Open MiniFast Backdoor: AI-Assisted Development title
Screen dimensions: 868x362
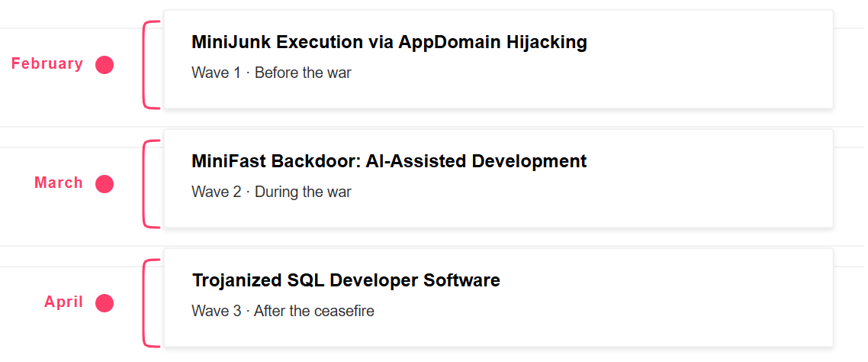tap(389, 161)
